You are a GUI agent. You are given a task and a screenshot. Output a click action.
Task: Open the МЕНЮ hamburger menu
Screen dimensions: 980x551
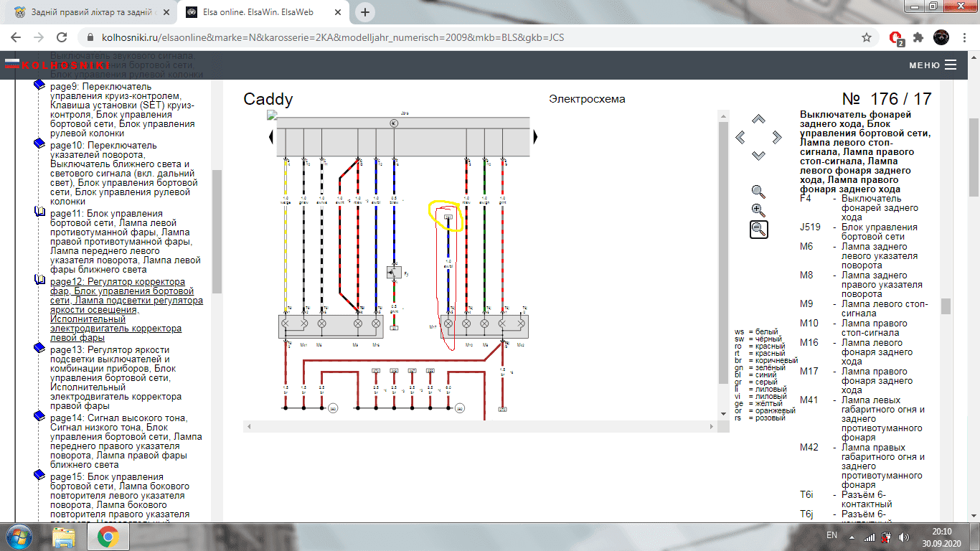tap(933, 65)
